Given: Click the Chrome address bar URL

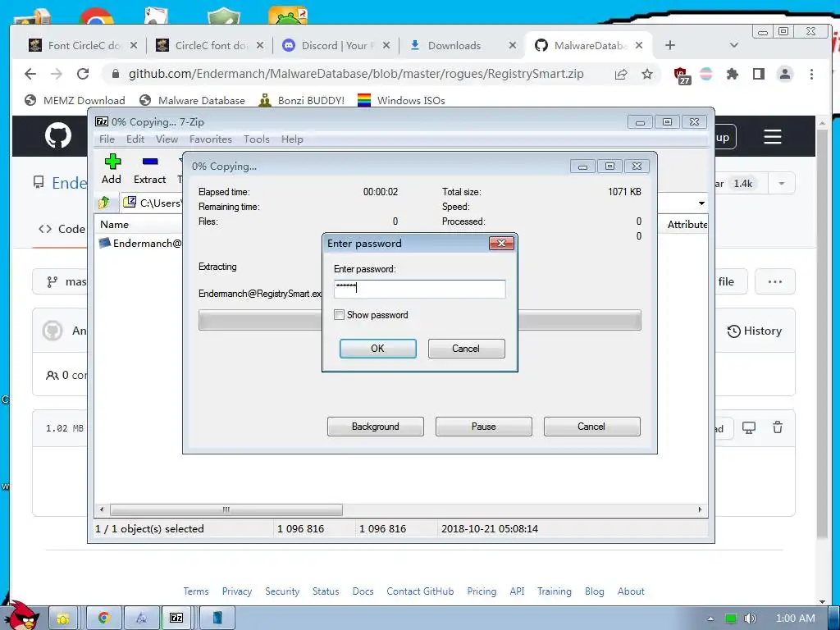Looking at the screenshot, I should click(x=356, y=74).
